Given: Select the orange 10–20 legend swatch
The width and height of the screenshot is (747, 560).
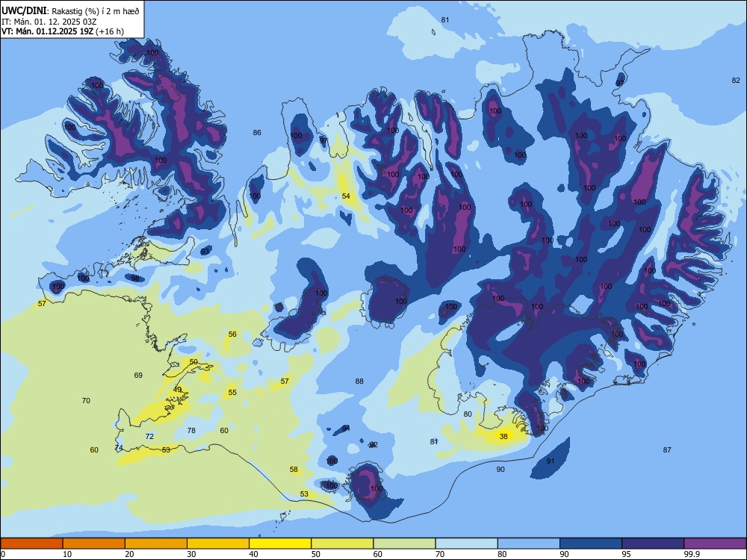Looking at the screenshot, I should 94,544.
